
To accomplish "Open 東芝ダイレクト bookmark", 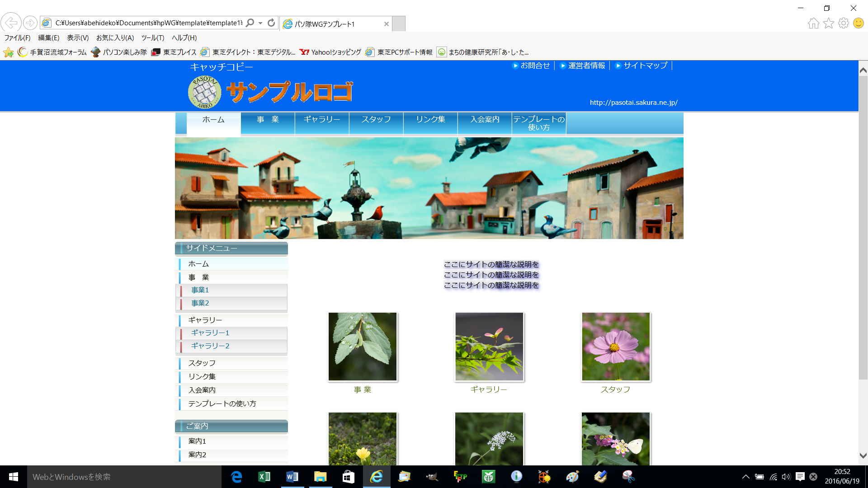I will coord(248,52).
